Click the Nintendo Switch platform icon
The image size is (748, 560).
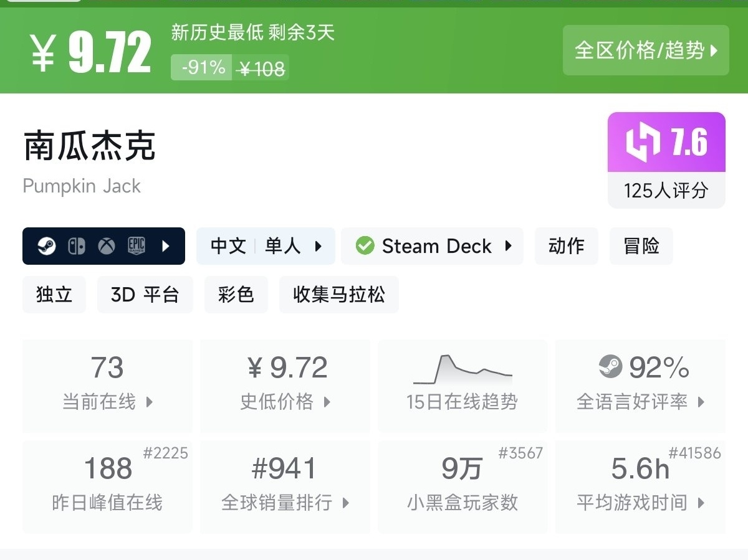76,246
